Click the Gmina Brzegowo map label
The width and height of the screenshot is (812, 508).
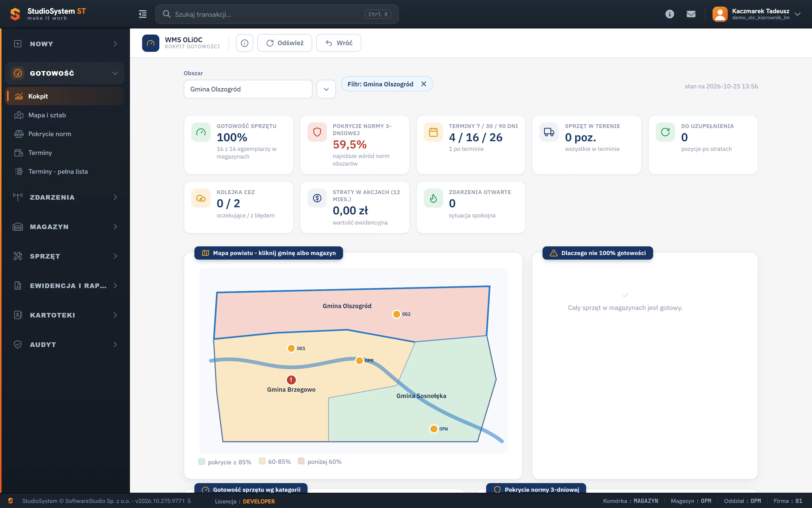(x=291, y=390)
